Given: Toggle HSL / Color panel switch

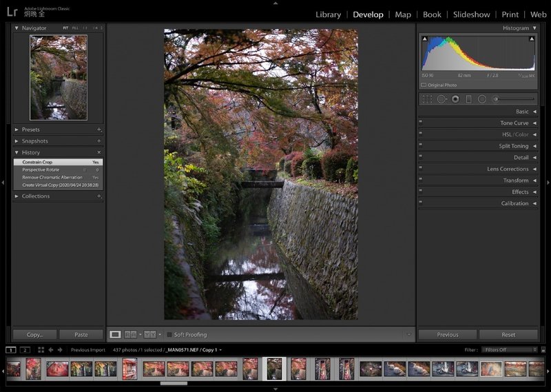Looking at the screenshot, I should [421, 133].
